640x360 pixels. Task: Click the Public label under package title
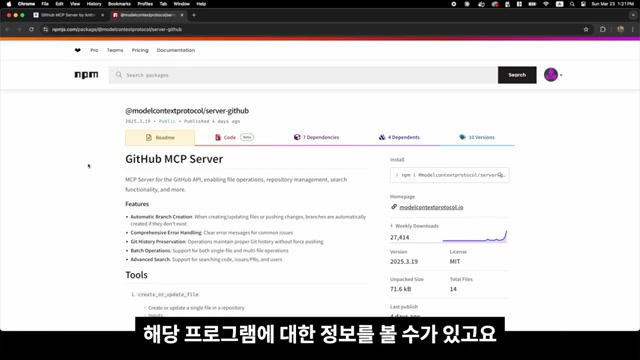[167, 121]
